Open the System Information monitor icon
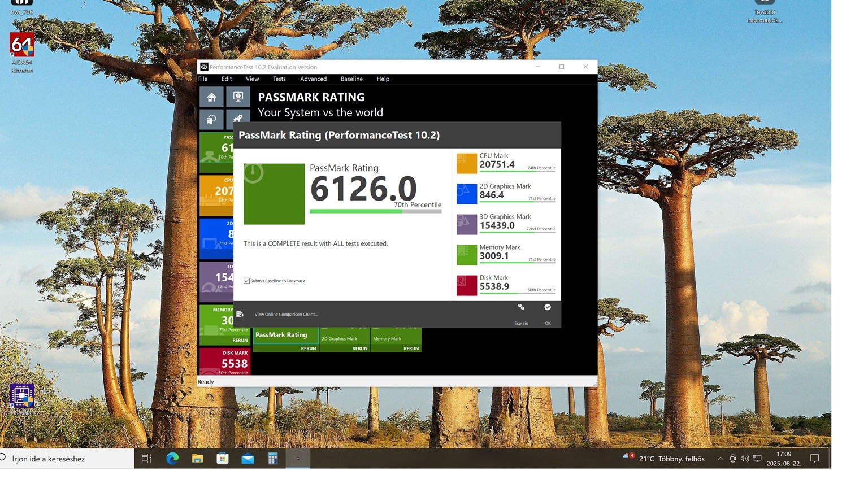This screenshot has width=868, height=488. coord(238,97)
